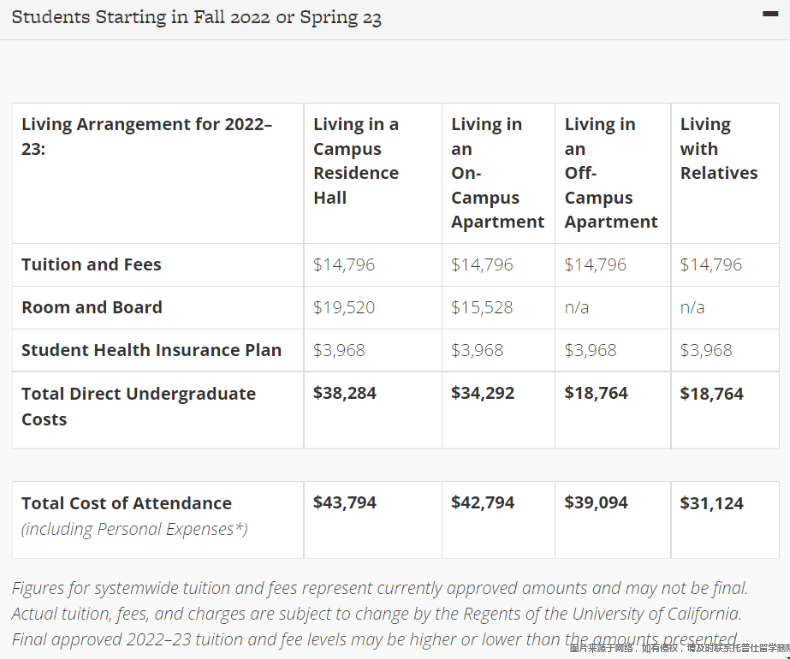This screenshot has width=790, height=659.
Task: Select the 'Living in an Off-Campus Apartment' header
Action: coord(611,173)
